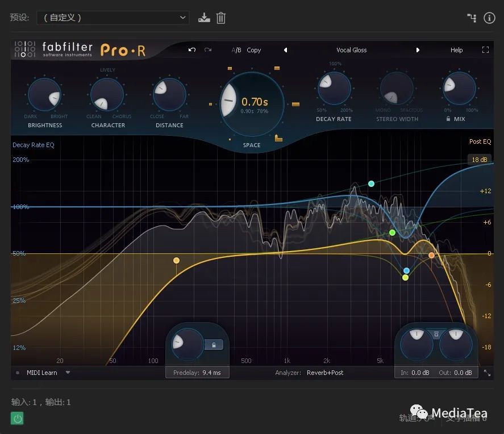Toggle full screen mode icon
The image size is (504, 434).
click(x=485, y=50)
